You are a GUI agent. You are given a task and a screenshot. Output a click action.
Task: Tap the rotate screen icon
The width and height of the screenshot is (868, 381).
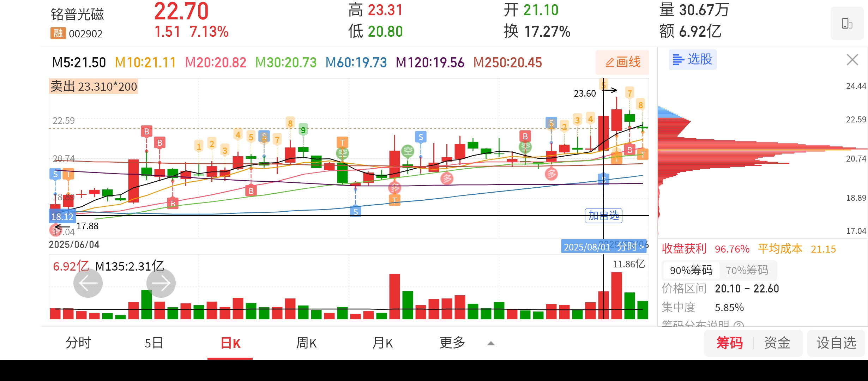point(847,24)
